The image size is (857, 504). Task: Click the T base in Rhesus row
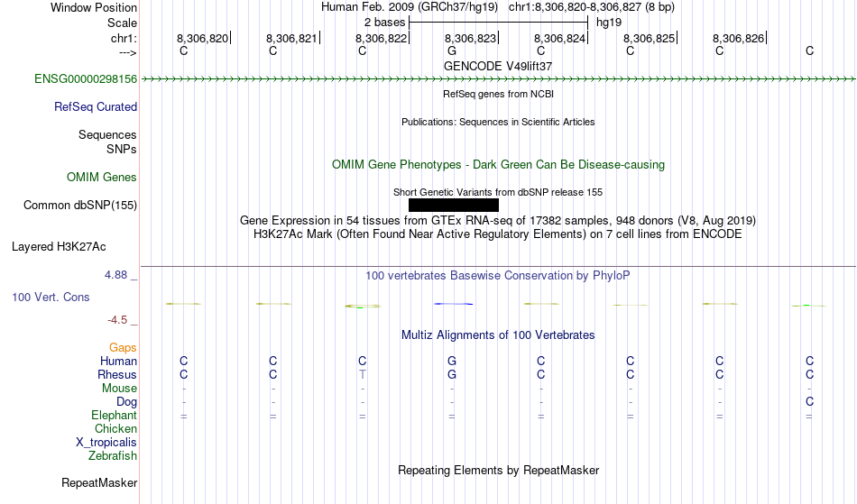pos(363,375)
